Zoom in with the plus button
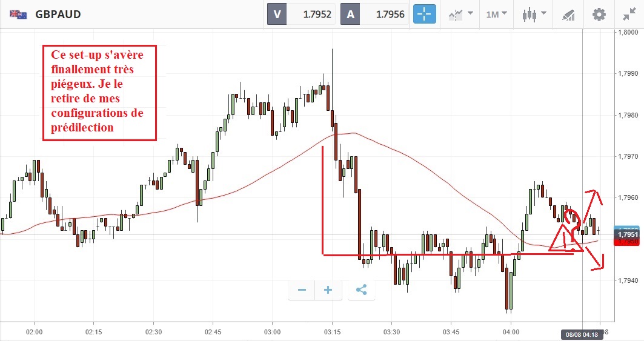 click(328, 290)
